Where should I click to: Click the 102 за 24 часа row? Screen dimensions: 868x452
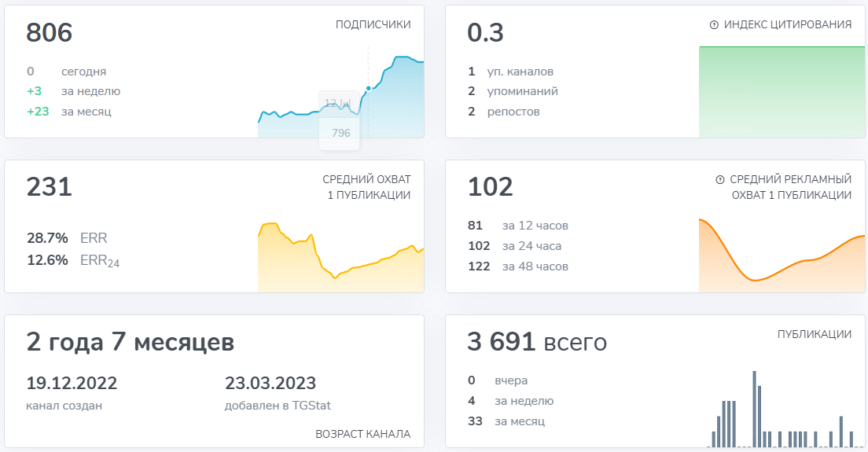515,246
